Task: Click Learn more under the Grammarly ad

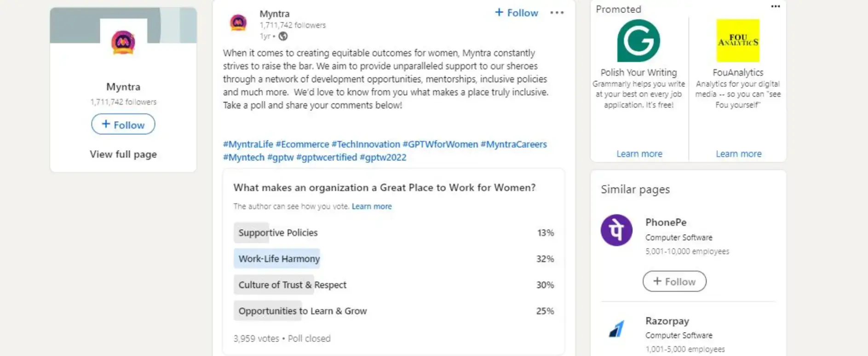Action: [639, 153]
